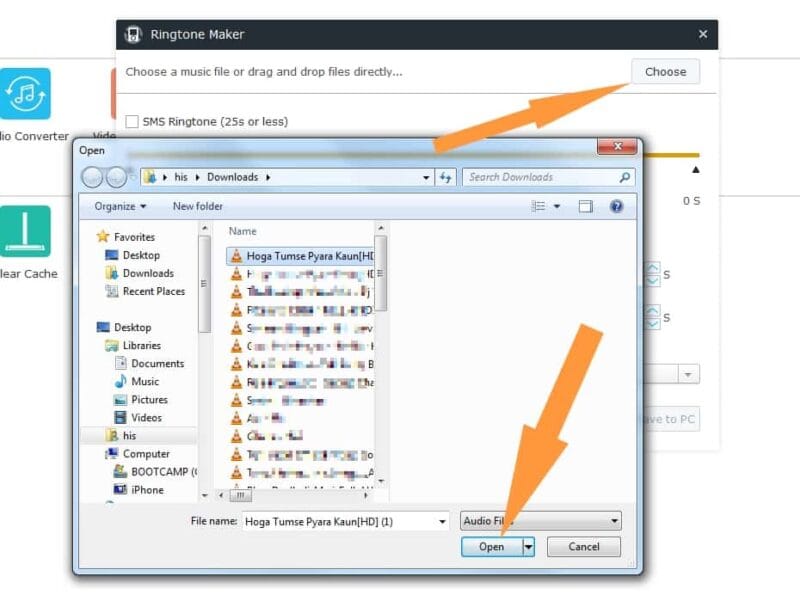Click New folder in toolbar

(x=197, y=206)
